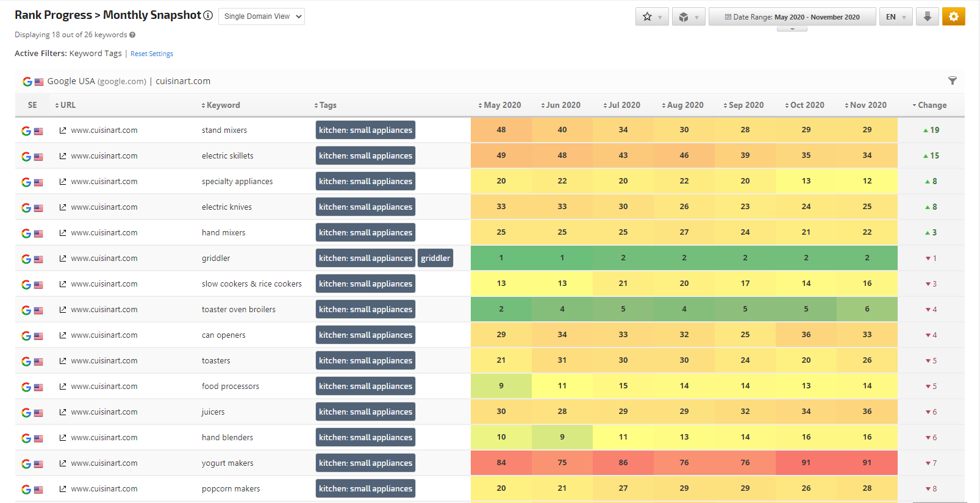Click the help icon after keywords count
The width and height of the screenshot is (980, 503).
132,35
